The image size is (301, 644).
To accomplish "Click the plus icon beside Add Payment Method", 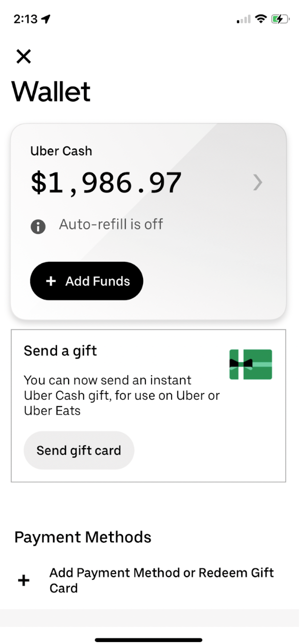I will [x=23, y=581].
